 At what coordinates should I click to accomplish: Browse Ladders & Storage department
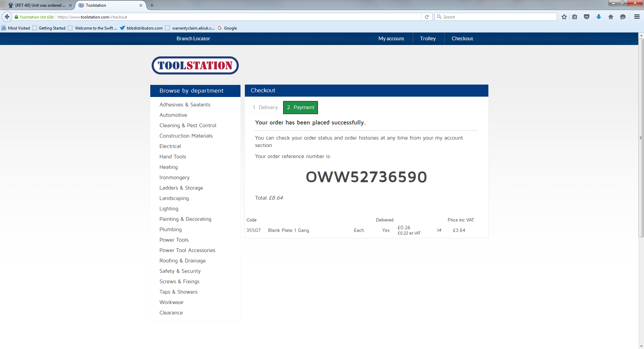pyautogui.click(x=181, y=188)
